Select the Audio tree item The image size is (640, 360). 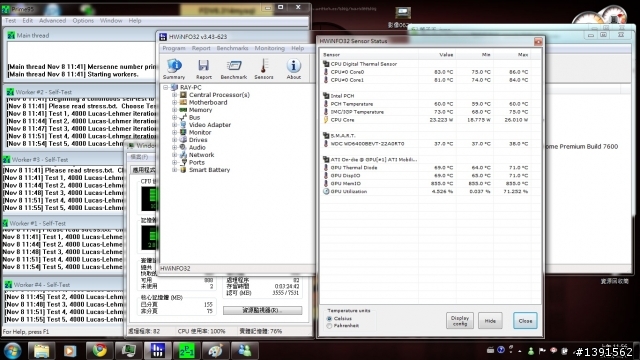pos(197,147)
